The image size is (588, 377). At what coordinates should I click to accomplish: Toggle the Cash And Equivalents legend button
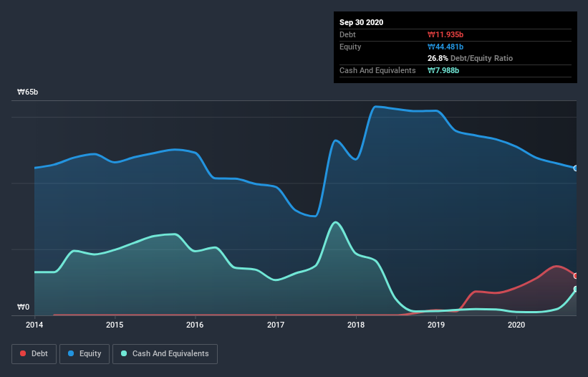165,354
